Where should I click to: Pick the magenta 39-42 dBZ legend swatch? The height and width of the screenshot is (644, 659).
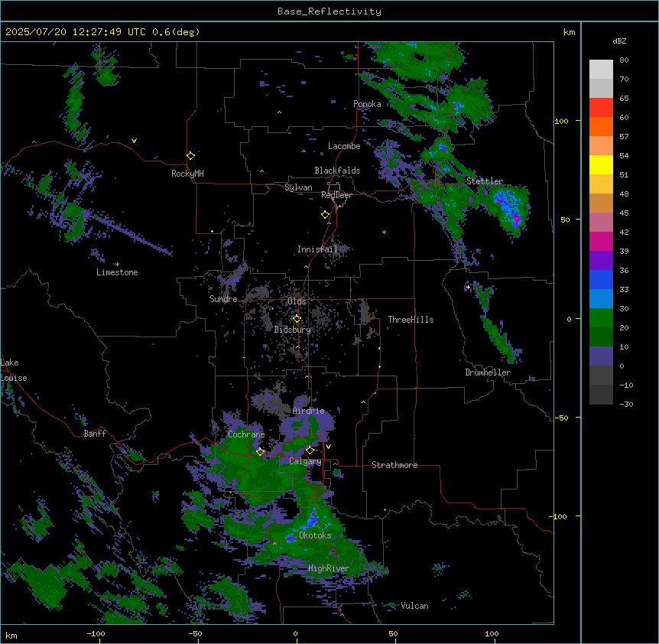pos(601,241)
